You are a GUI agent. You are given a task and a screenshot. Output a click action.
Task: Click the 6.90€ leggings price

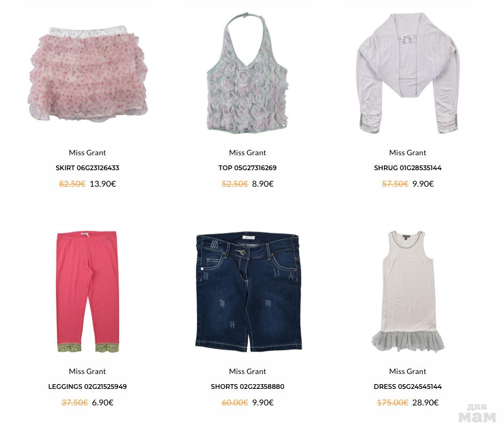pos(103,402)
